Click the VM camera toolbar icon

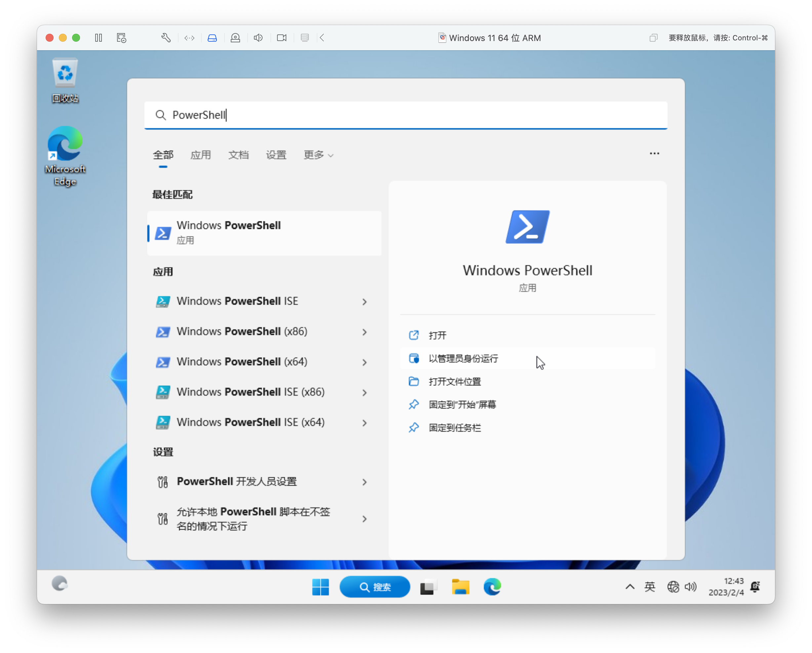281,38
